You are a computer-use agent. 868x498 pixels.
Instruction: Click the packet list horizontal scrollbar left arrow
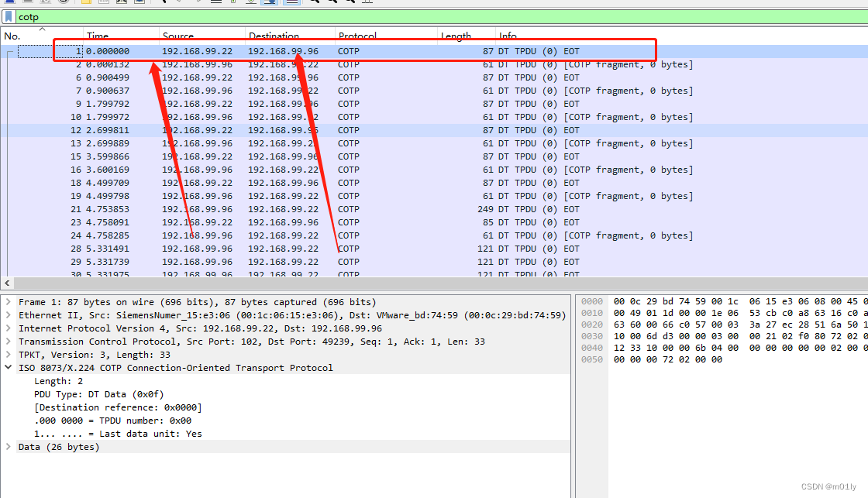7,283
